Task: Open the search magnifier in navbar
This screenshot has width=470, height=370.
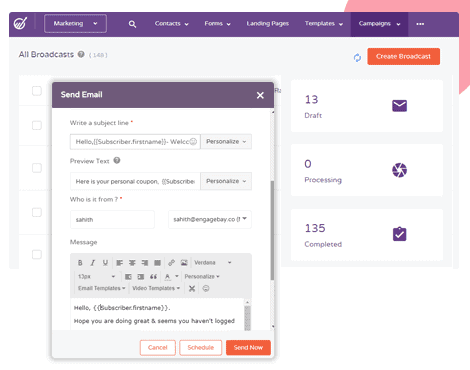Action: tap(132, 24)
